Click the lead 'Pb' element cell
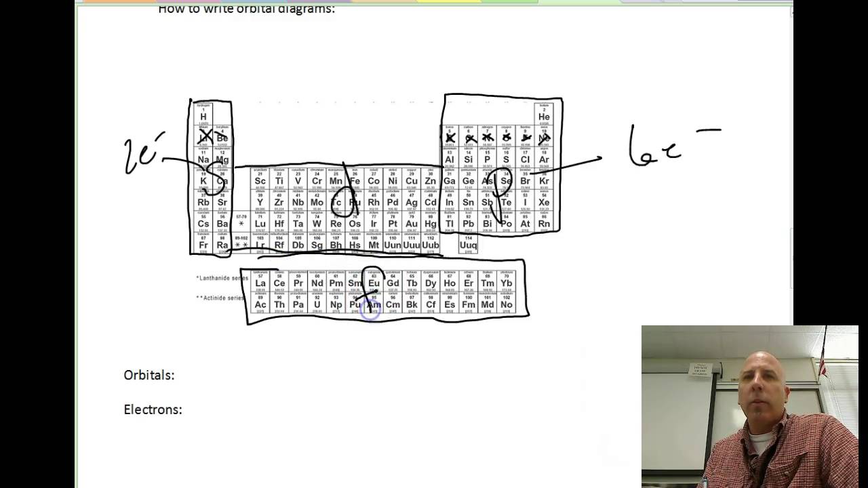Viewport: 868px width, 488px height. click(x=469, y=220)
